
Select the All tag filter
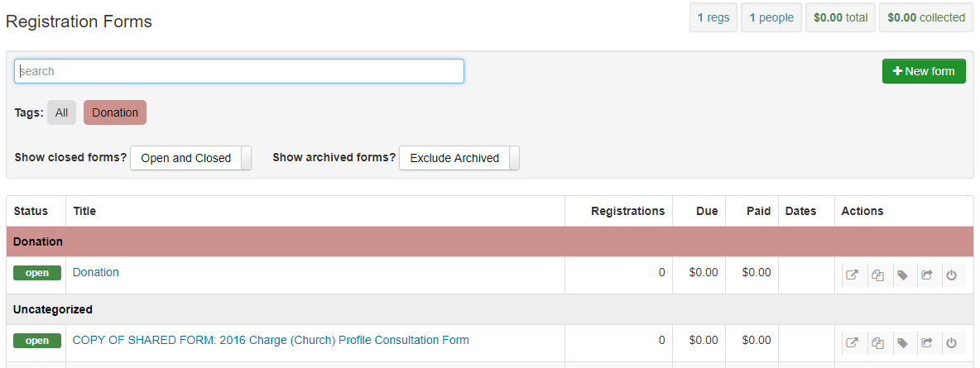[61, 112]
